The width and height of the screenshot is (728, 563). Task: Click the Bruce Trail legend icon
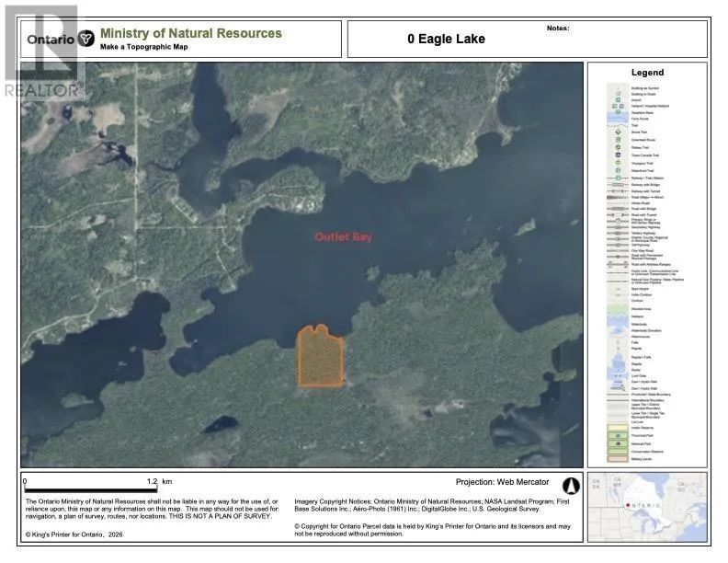[618, 132]
